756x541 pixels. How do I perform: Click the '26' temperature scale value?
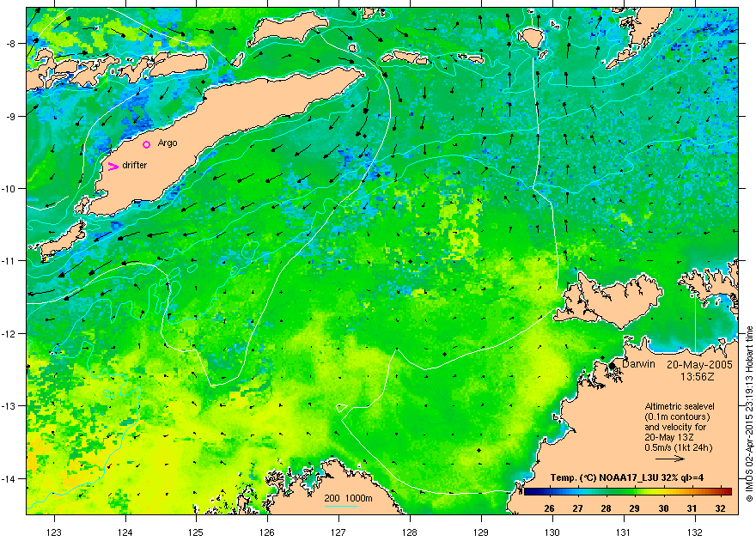point(549,508)
